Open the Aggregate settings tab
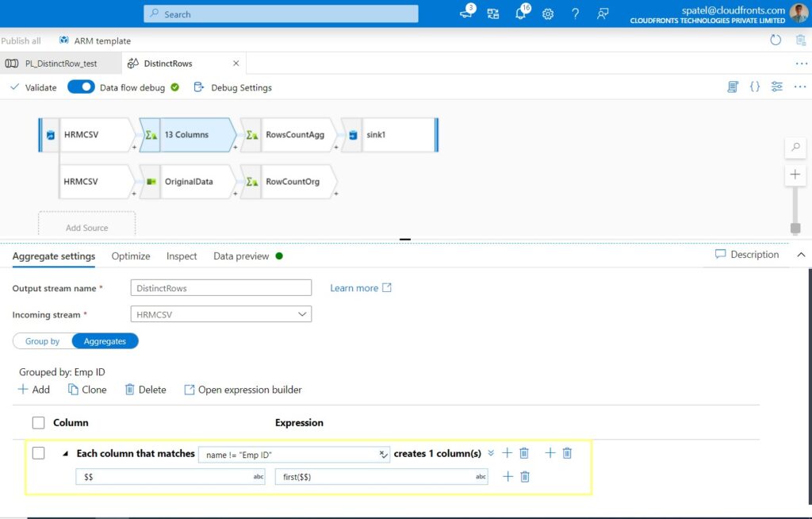 pos(54,256)
